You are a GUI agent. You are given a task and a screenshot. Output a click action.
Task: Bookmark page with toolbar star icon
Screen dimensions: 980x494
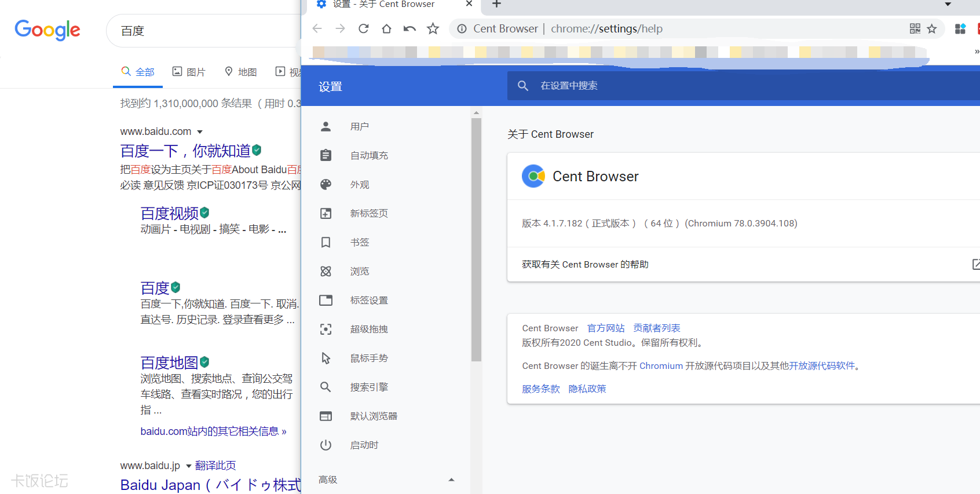(433, 28)
